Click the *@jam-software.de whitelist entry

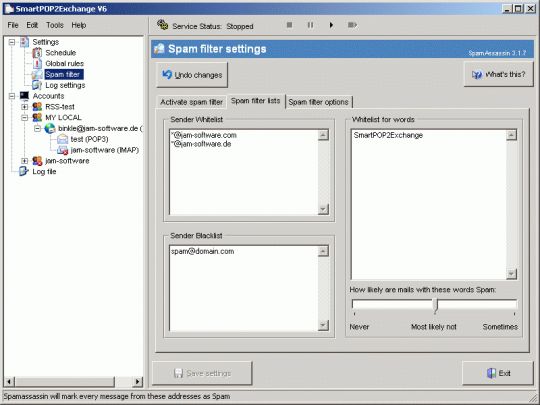(x=201, y=144)
